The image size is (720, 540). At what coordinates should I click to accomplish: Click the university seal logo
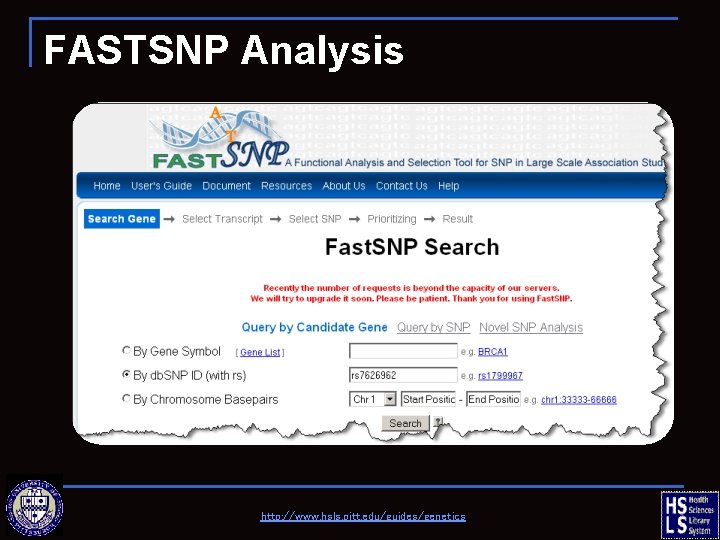[34, 508]
